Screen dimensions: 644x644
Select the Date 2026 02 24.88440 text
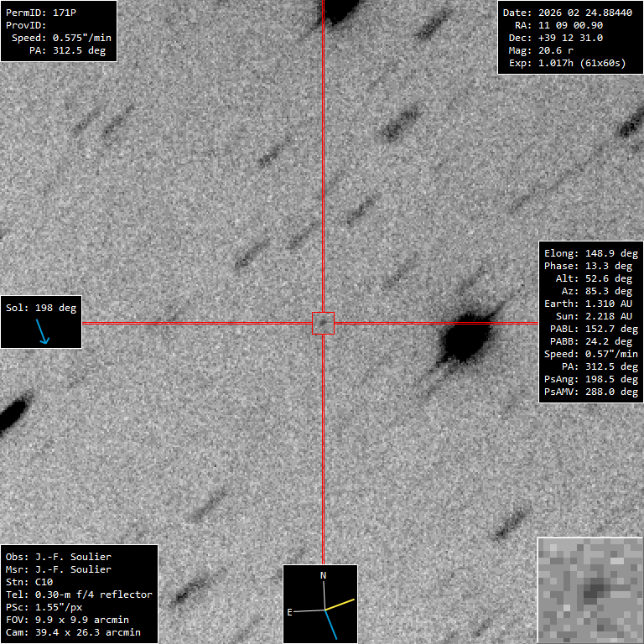[x=567, y=13]
